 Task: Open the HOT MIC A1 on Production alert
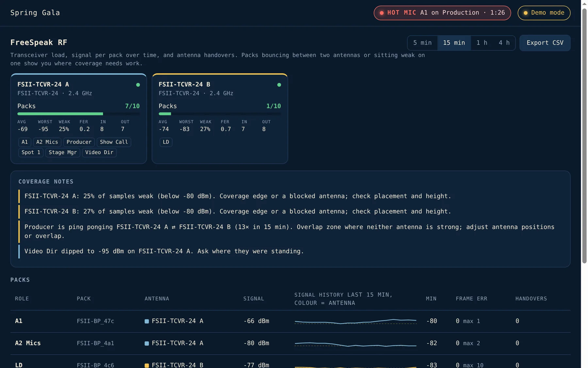pyautogui.click(x=442, y=13)
